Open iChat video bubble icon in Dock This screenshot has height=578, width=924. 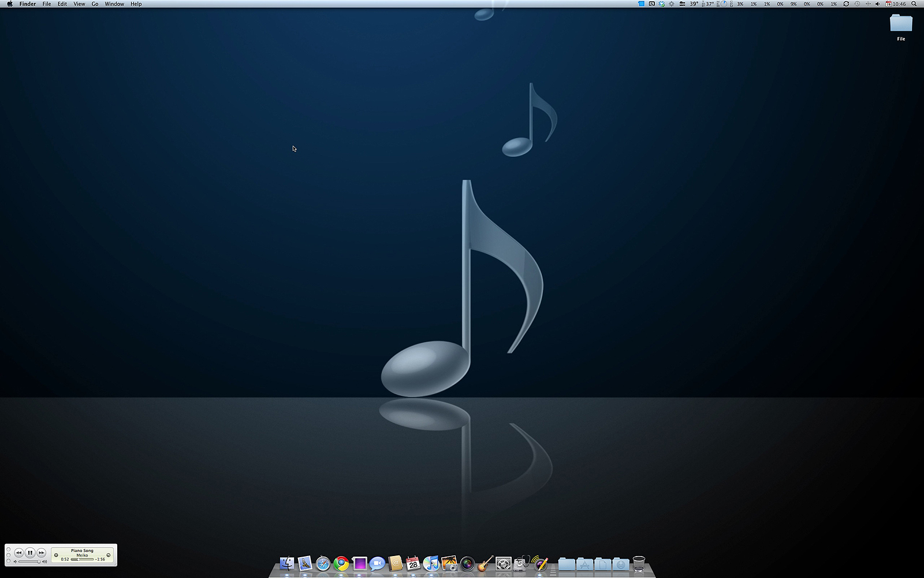point(377,564)
